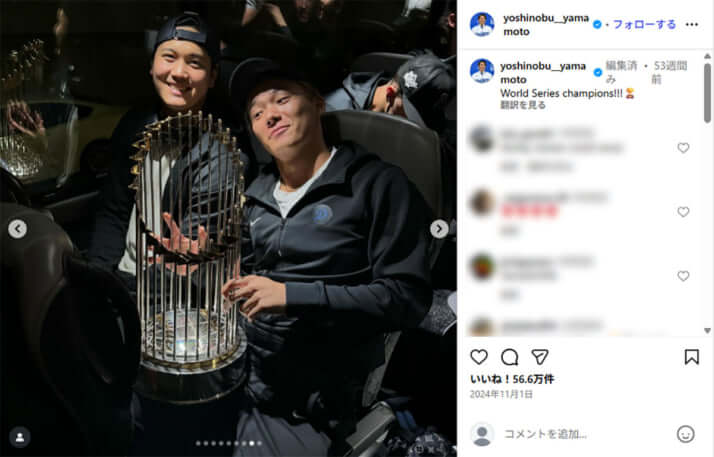This screenshot has height=457, width=714.
Task: Like the first comment
Action: (x=683, y=147)
